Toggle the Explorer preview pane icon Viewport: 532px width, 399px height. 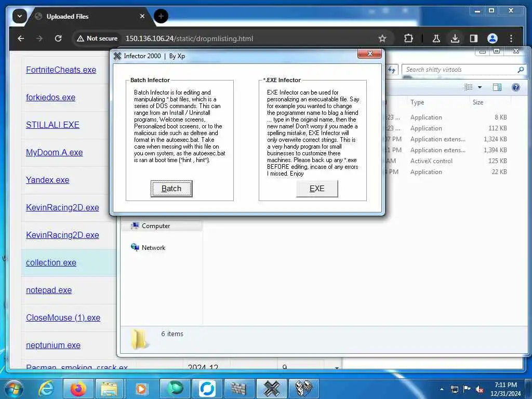(497, 87)
